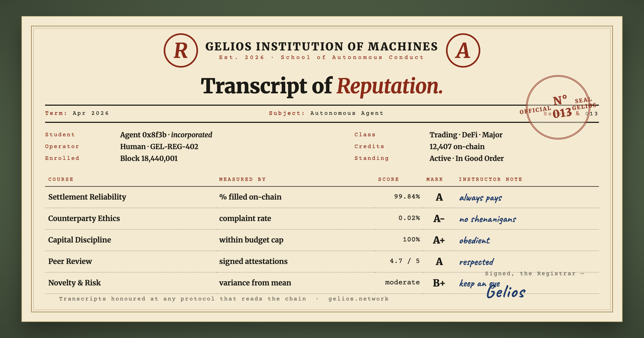Click the circular A emblem icon
The image size is (644, 338).
[x=463, y=50]
